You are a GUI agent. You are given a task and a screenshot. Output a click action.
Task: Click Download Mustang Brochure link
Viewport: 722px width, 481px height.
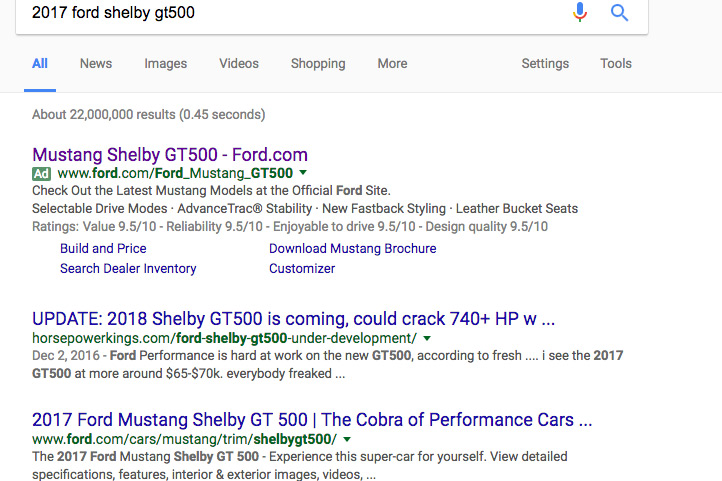352,248
